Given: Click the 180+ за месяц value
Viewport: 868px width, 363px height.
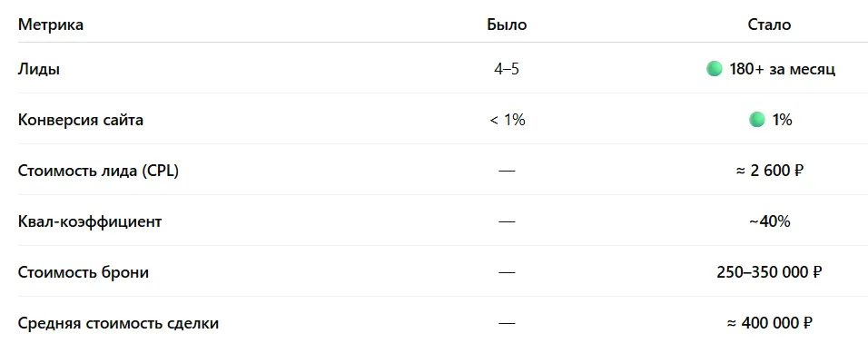Looking at the screenshot, I should tap(782, 70).
